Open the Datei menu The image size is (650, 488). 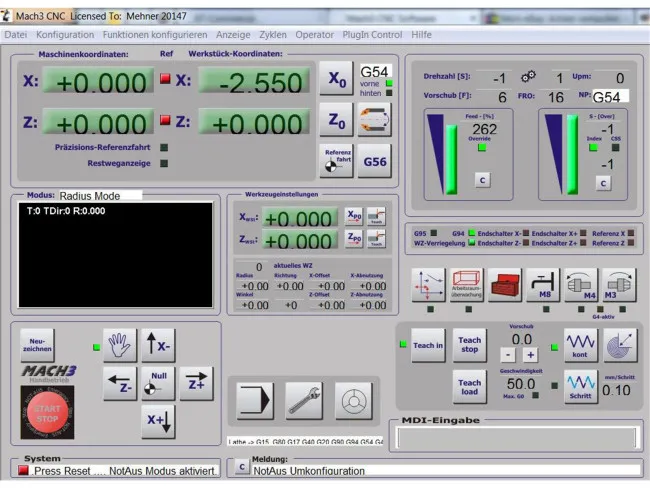click(16, 35)
